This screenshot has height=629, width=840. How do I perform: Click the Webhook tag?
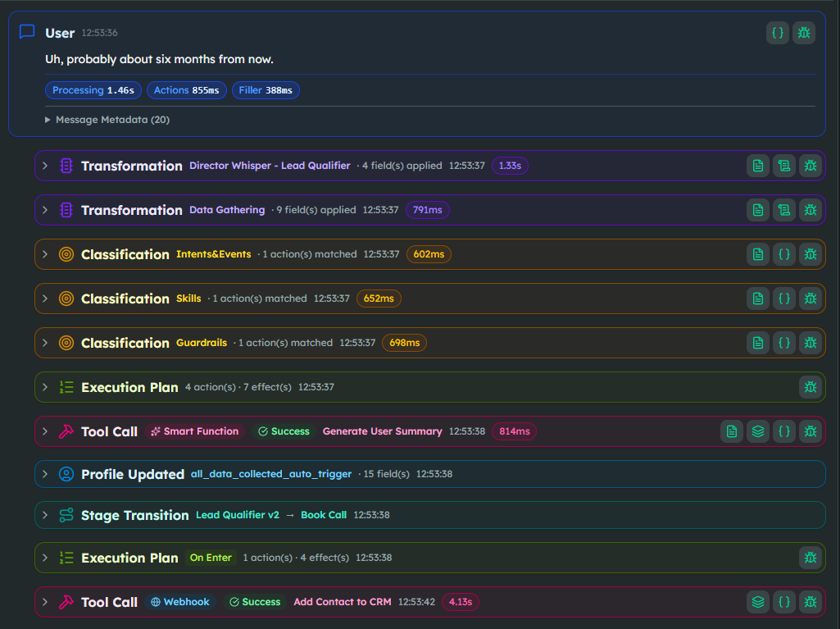tap(180, 602)
